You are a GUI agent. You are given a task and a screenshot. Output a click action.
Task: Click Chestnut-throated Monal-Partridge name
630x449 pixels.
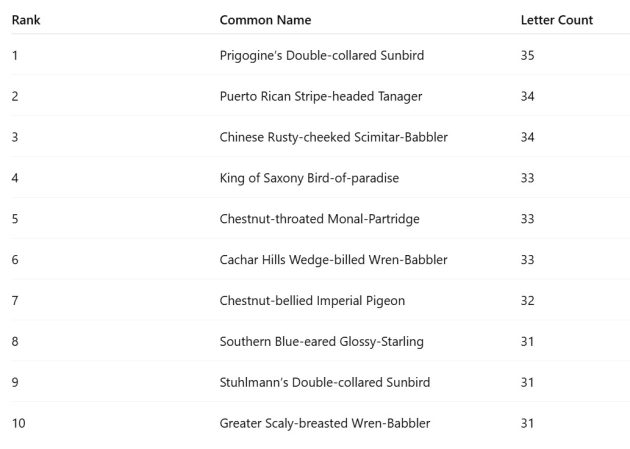(319, 219)
